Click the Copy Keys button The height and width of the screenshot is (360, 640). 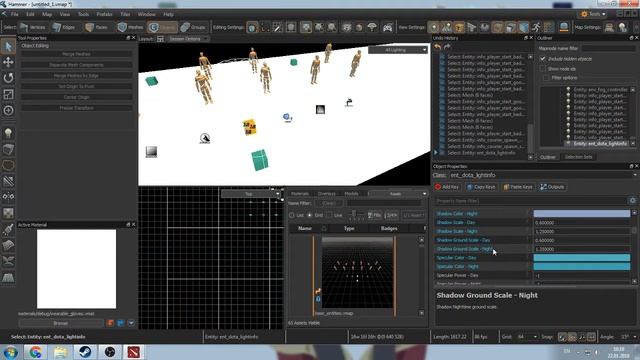(x=481, y=187)
